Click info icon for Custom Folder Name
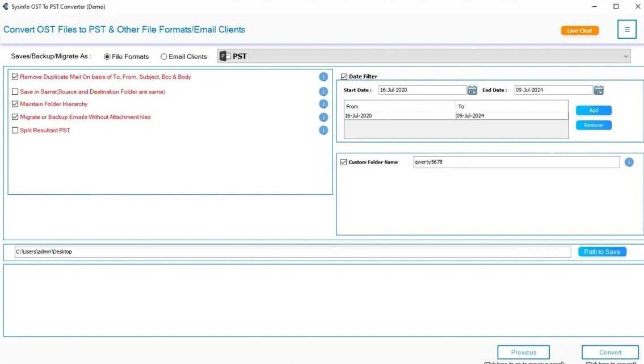Image resolution: width=644 pixels, height=364 pixels. point(629,162)
